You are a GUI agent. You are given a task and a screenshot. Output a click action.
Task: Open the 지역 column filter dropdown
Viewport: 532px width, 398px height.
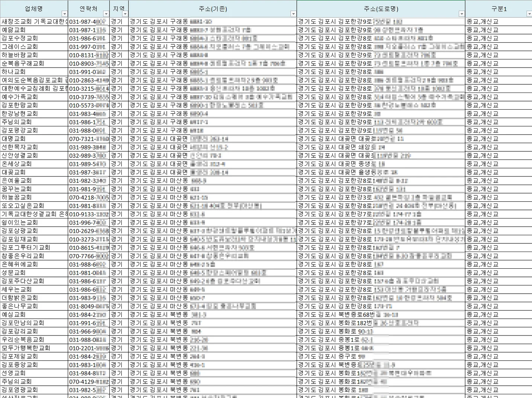(125, 14)
